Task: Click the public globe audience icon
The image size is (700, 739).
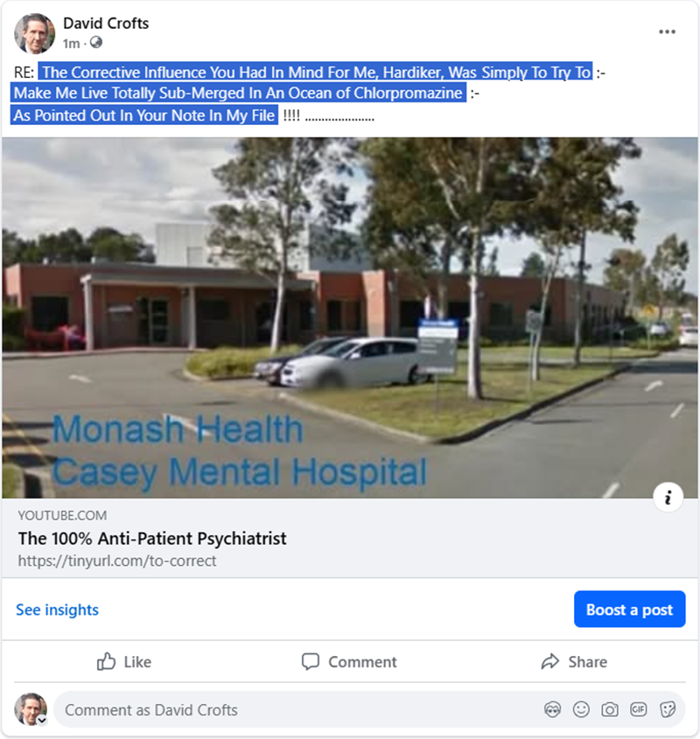Action: coord(95,43)
